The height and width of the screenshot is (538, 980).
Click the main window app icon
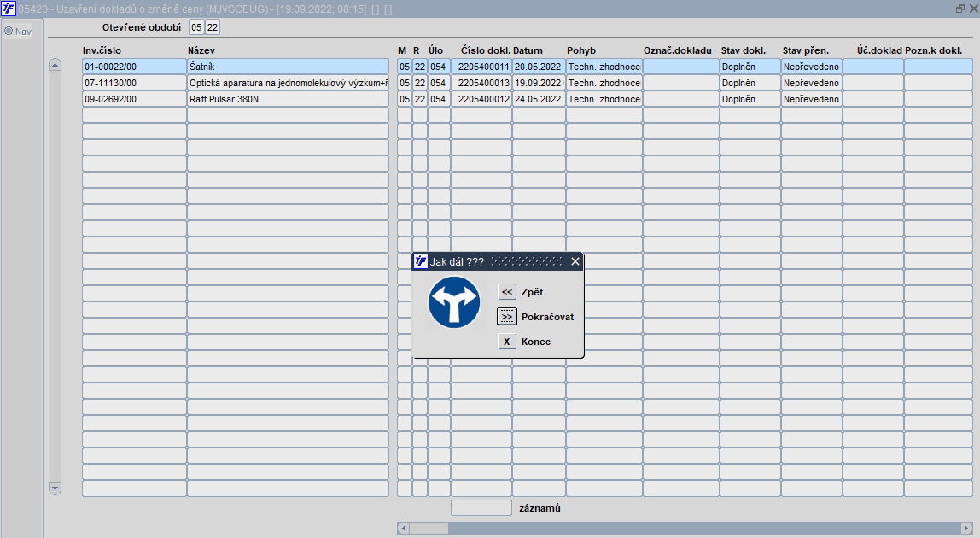pos(9,9)
